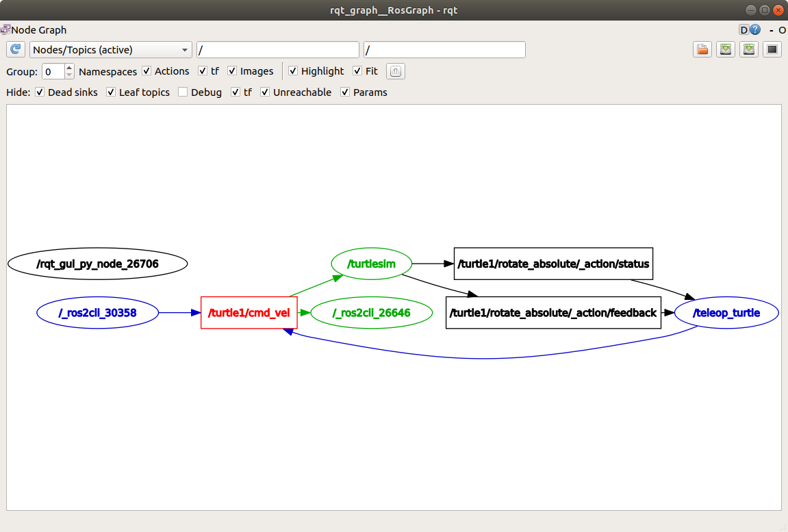This screenshot has width=788, height=532.
Task: Click the dash undock button beside help
Action: pos(772,30)
